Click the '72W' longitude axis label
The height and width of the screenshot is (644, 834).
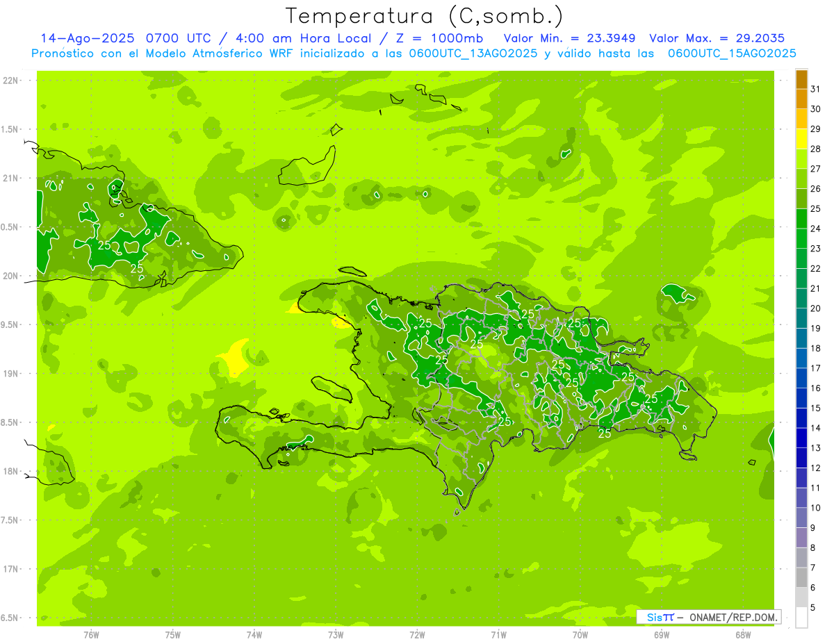click(x=417, y=635)
